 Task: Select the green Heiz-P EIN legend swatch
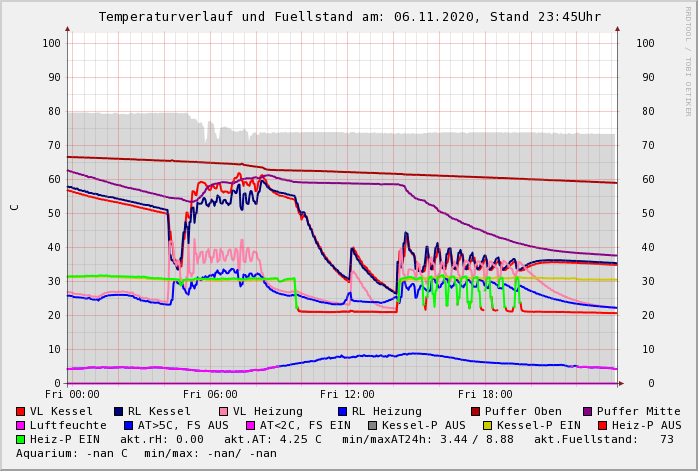21,439
